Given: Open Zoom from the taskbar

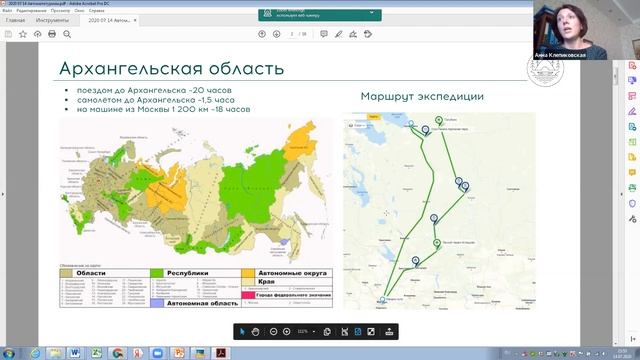Looking at the screenshot, I should click(157, 353).
